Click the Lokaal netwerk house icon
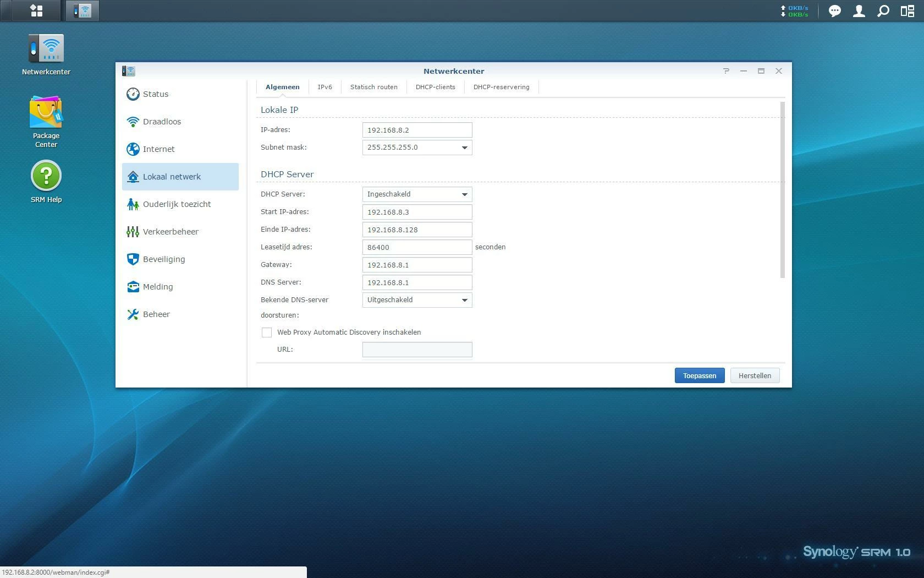The height and width of the screenshot is (578, 924). coord(133,177)
